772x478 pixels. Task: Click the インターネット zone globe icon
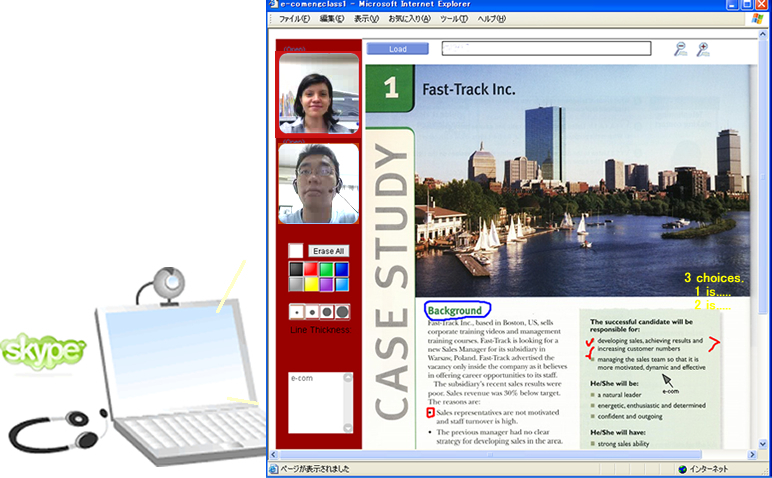pyautogui.click(x=682, y=469)
